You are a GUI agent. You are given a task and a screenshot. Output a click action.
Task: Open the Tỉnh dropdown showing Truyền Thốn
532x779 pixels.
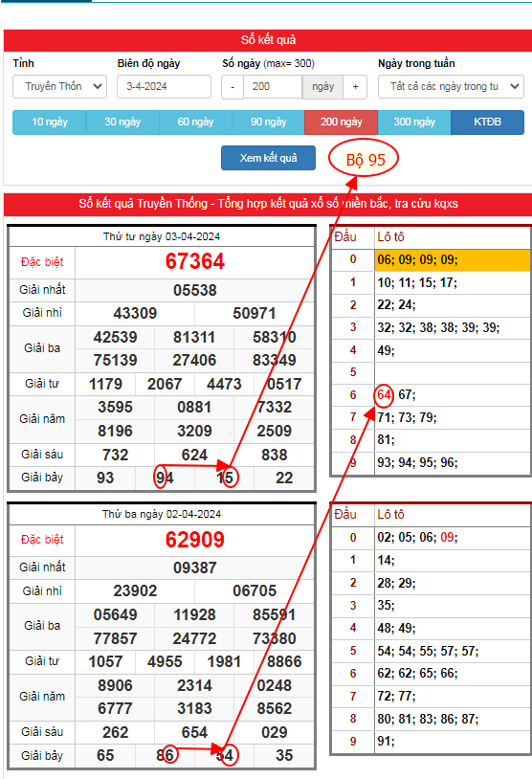tap(59, 86)
